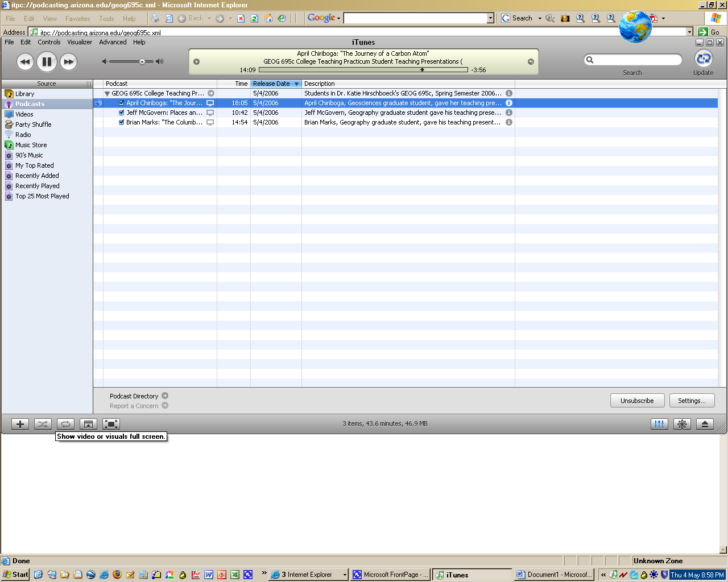This screenshot has width=728, height=582.
Task: Open Podcast Directory link
Action: click(139, 396)
